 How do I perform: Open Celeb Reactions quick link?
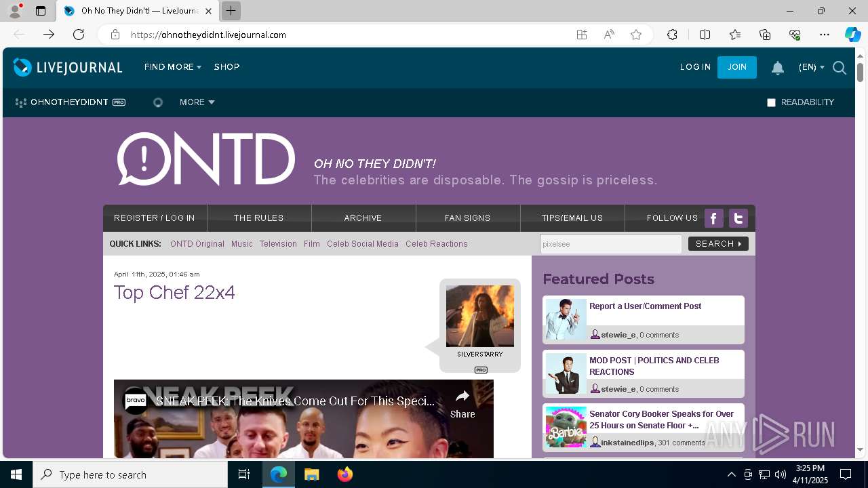tap(437, 244)
